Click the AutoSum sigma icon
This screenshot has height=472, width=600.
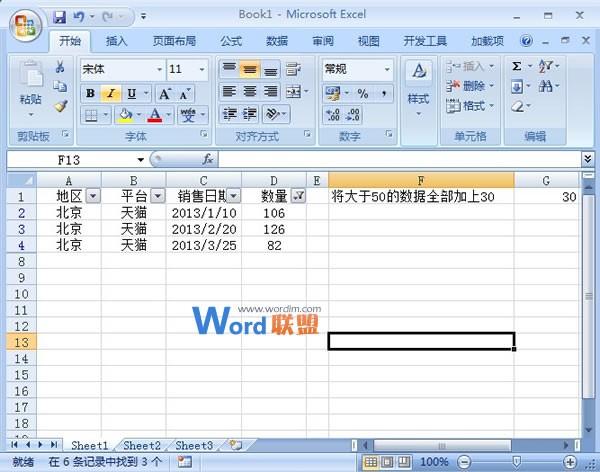point(517,66)
